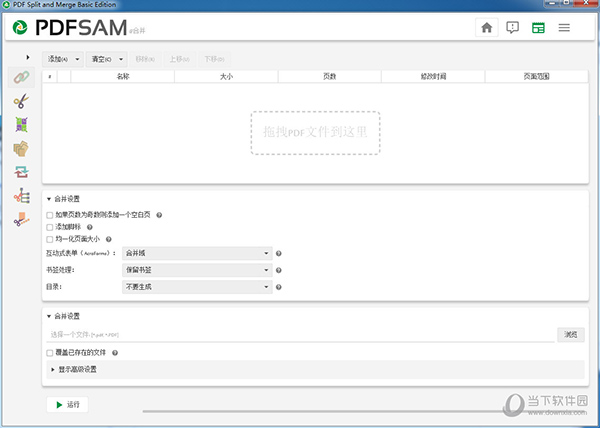Enable the 覆盖已存在的文件 checkbox

[49, 353]
